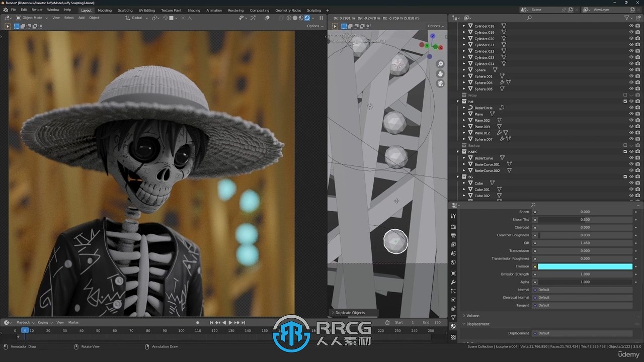Open Options dropdown in left viewport

314,26
